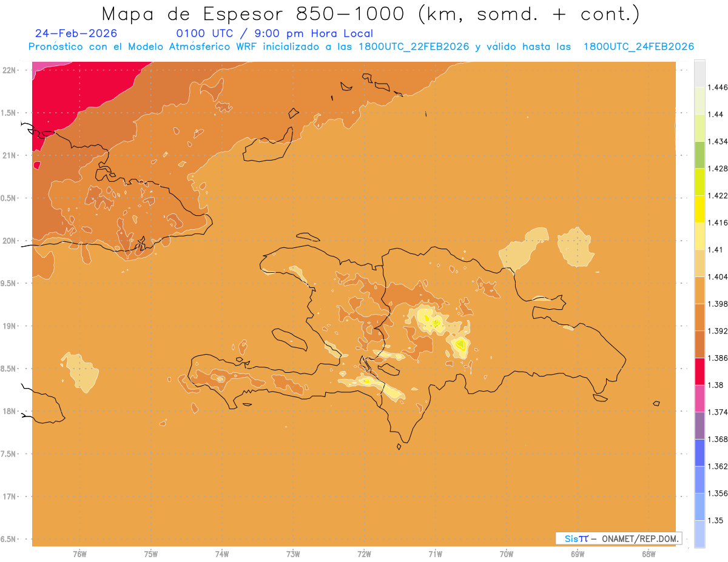Image resolution: width=728 pixels, height=562 pixels.
Task: Click the colorbar value '1.362'
Action: (x=718, y=466)
